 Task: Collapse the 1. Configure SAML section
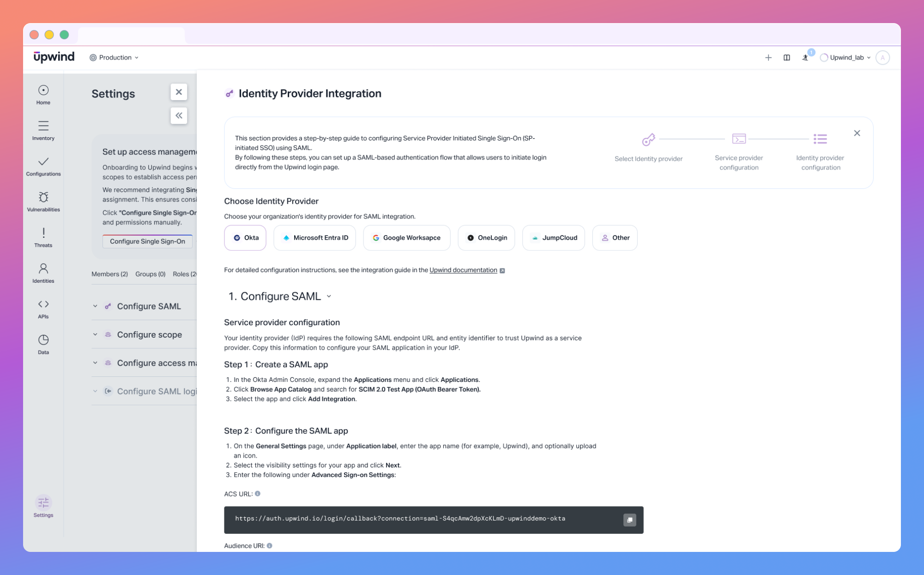(x=329, y=296)
